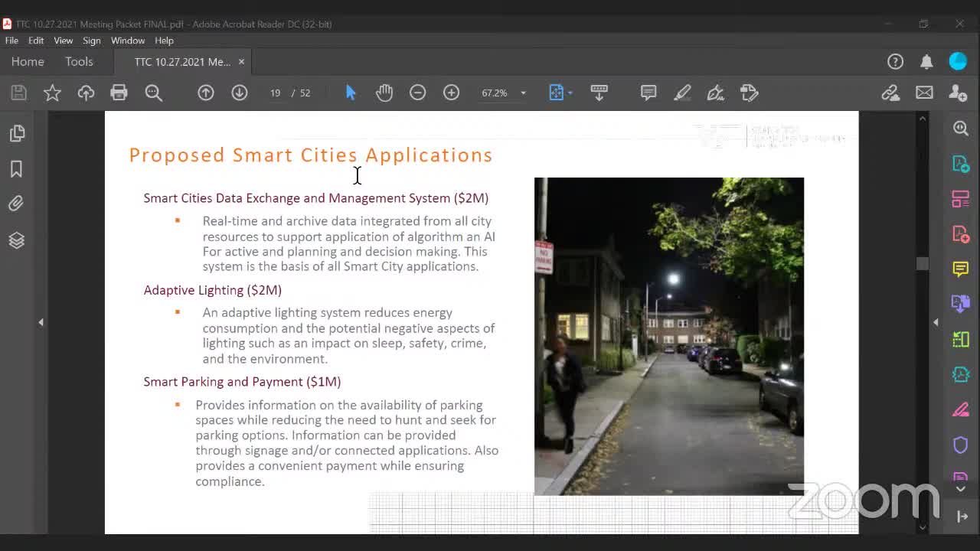Image resolution: width=980 pixels, height=551 pixels.
Task: Open the Sign document tool
Action: [x=716, y=93]
